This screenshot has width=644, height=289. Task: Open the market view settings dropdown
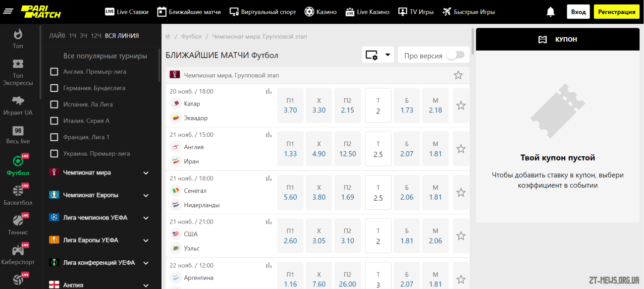[378, 55]
